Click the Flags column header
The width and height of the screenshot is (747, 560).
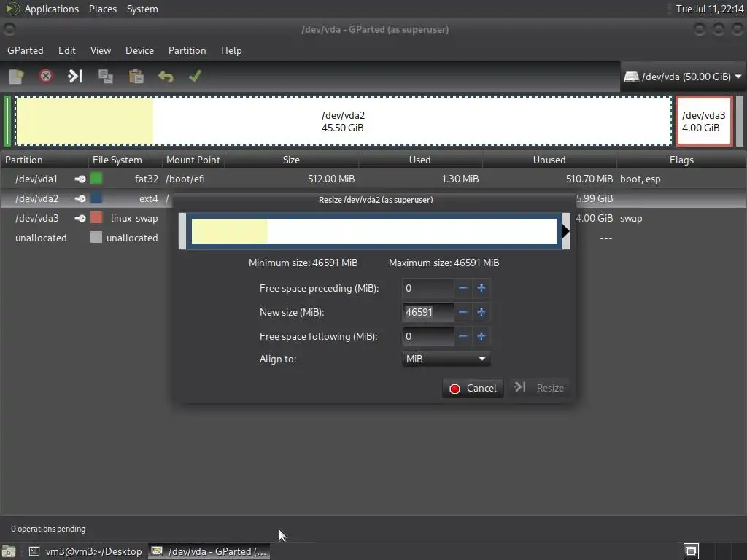pyautogui.click(x=681, y=160)
